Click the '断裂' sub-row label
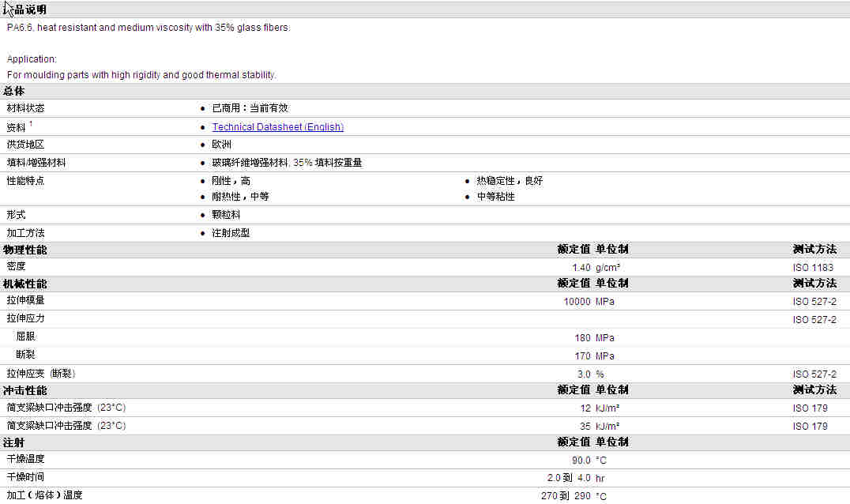850x504 pixels. click(x=25, y=355)
